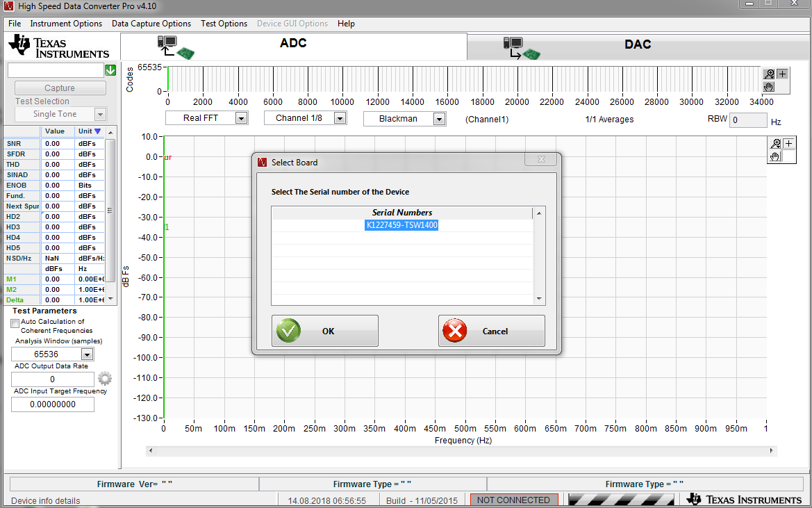Click the Serial Numbers column header
812x508 pixels.
[402, 213]
